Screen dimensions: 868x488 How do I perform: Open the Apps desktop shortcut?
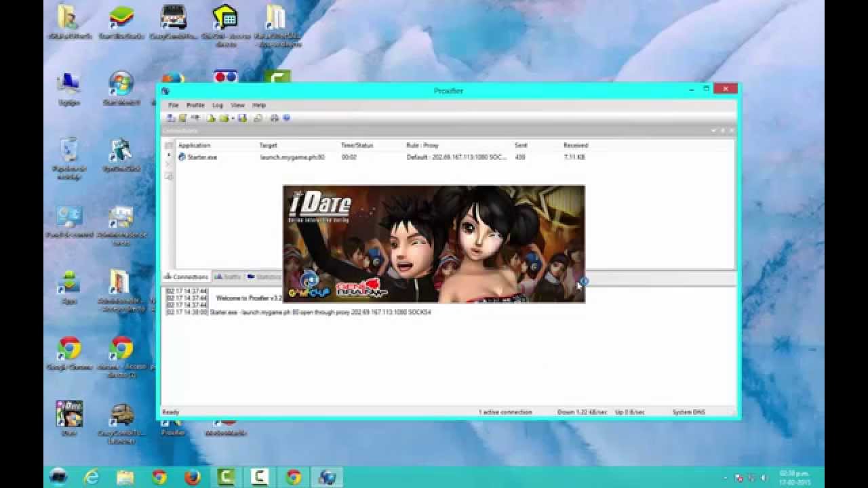68,287
